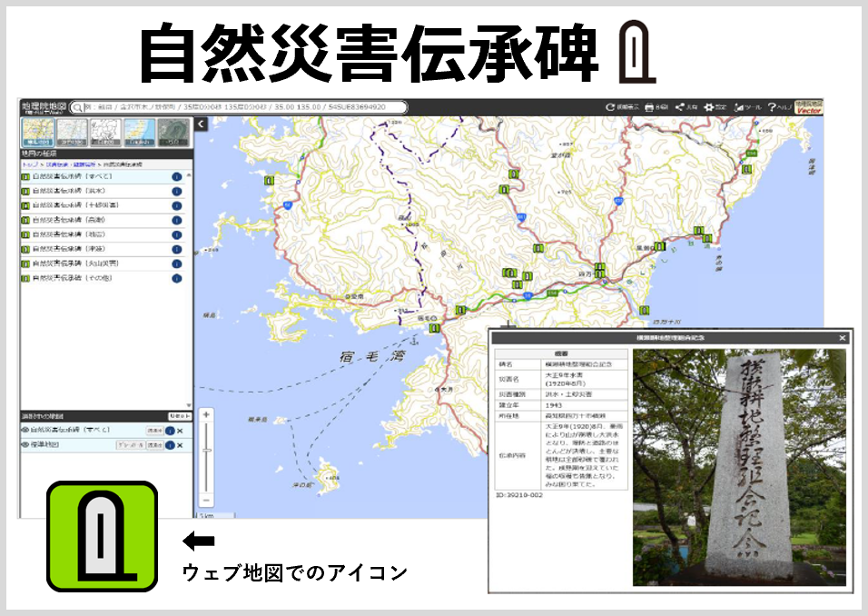Toggle visibility of selected 自然災害伝承碑（すべて）layer

pos(25,430)
